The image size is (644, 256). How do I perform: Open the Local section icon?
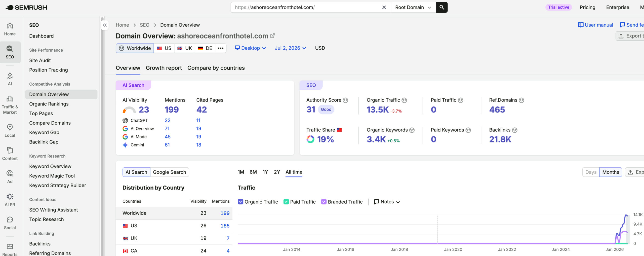tap(10, 131)
